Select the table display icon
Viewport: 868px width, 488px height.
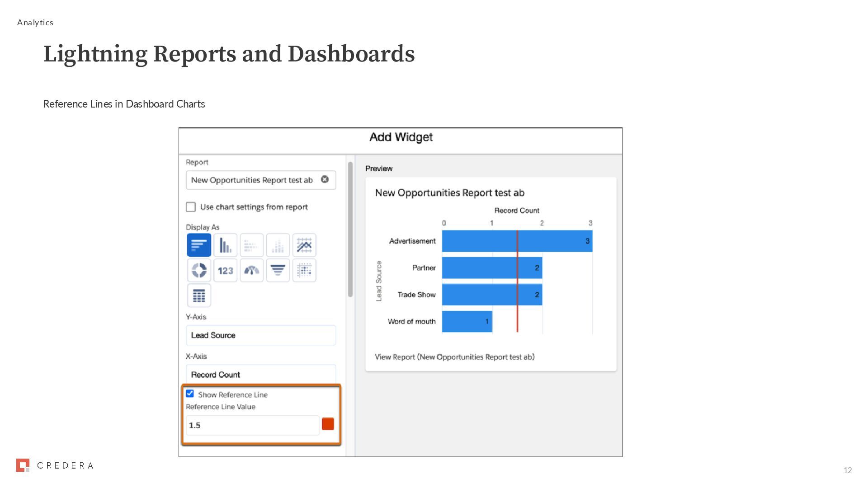pyautogui.click(x=199, y=296)
